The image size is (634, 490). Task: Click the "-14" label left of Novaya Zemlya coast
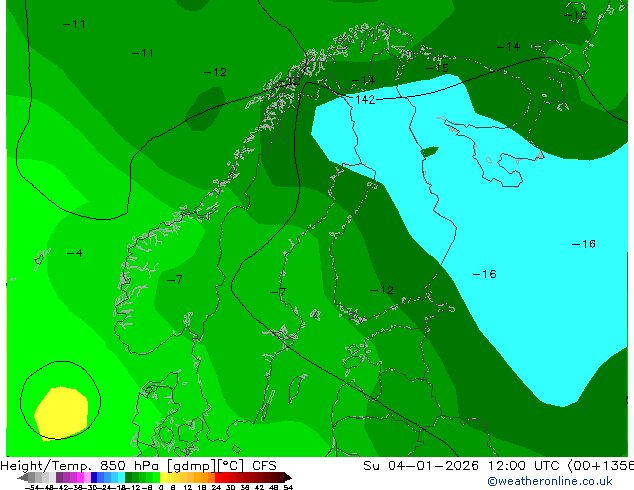[x=508, y=47]
